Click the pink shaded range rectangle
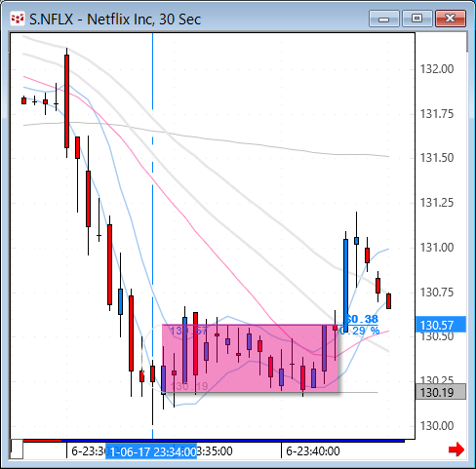This screenshot has width=476, height=469. click(x=250, y=358)
